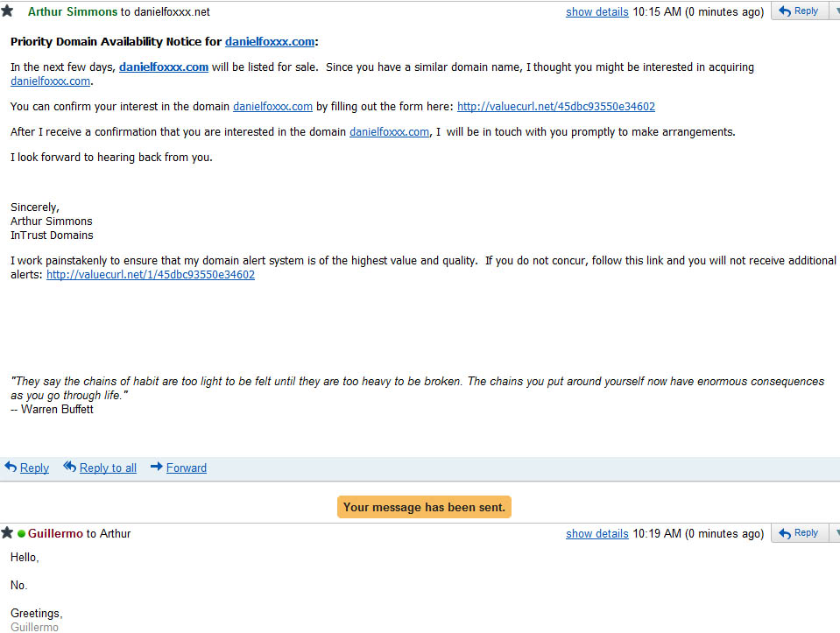840x633 pixels.
Task: Open reply options dropdown arrow on Arthur's message
Action: [835, 11]
